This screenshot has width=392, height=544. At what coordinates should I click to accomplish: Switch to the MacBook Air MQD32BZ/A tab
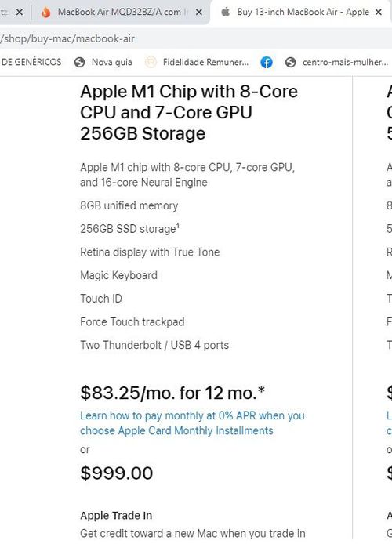(x=119, y=12)
